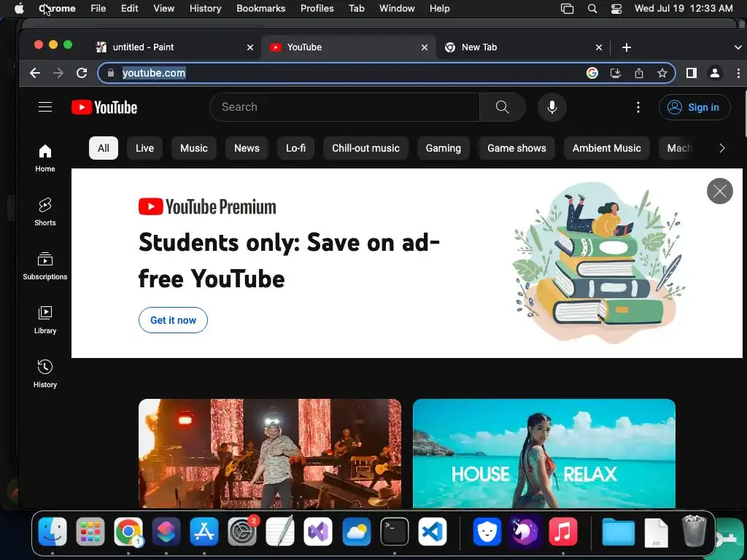Toggle Chrome side panel
This screenshot has width=747, height=560.
(692, 73)
